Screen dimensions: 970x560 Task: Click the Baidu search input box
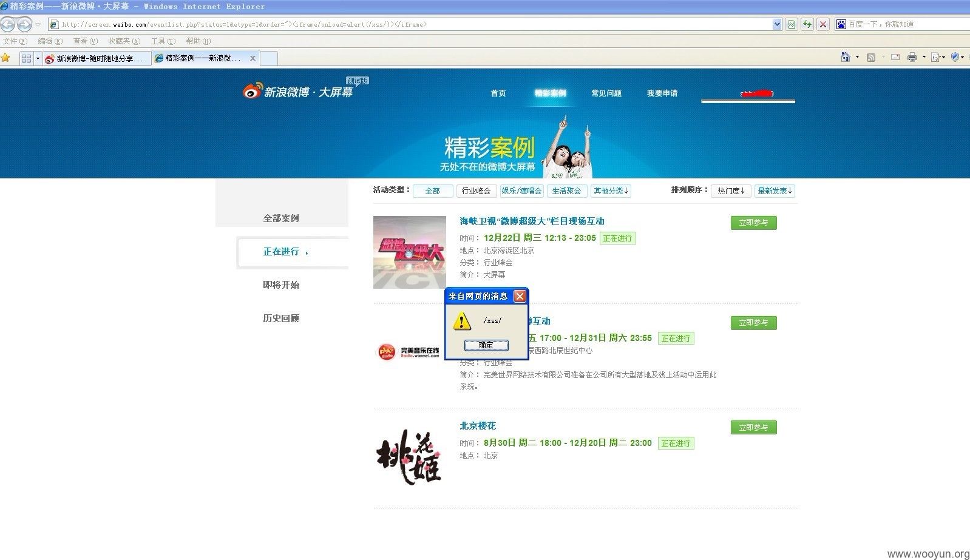908,24
